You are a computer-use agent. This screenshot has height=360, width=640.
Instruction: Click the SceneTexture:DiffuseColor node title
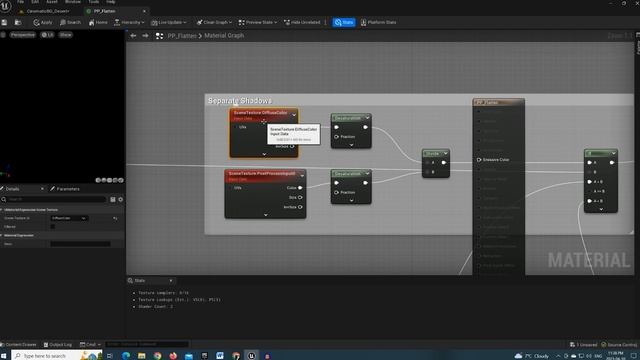260,113
